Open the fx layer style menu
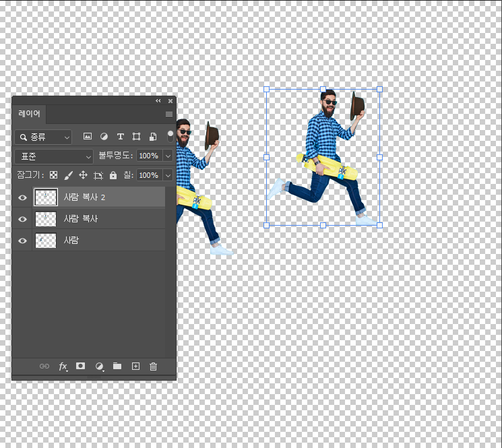This screenshot has width=502, height=448. (63, 366)
